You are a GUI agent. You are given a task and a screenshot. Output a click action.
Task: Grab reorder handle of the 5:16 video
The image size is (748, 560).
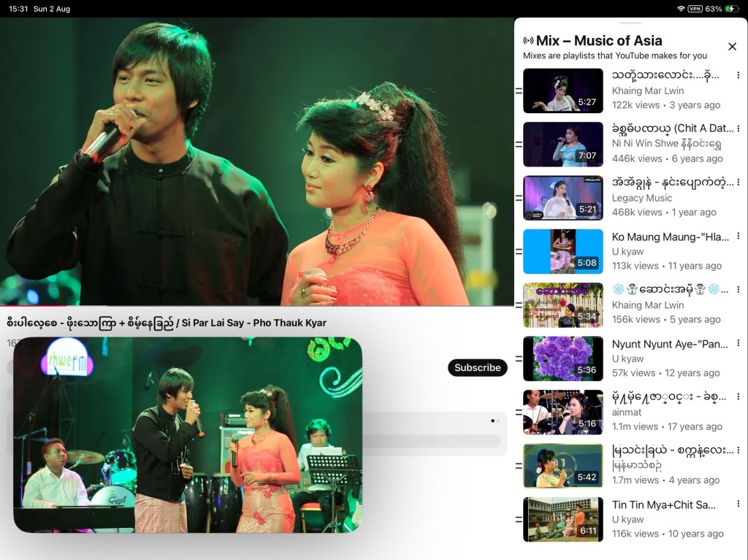[519, 412]
